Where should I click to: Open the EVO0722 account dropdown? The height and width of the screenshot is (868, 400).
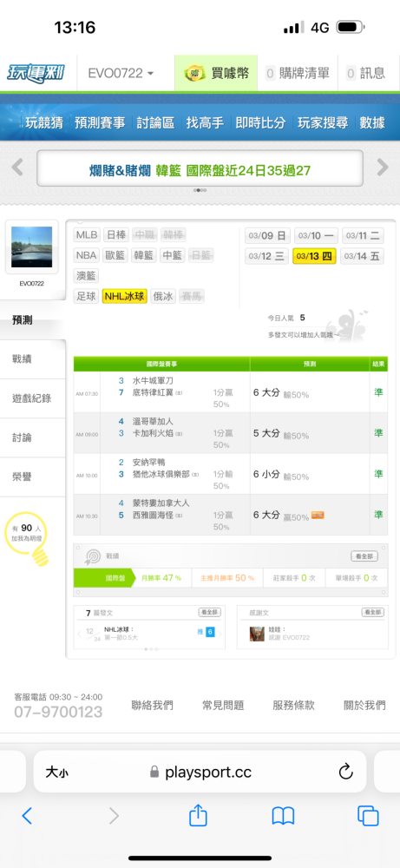pos(121,73)
